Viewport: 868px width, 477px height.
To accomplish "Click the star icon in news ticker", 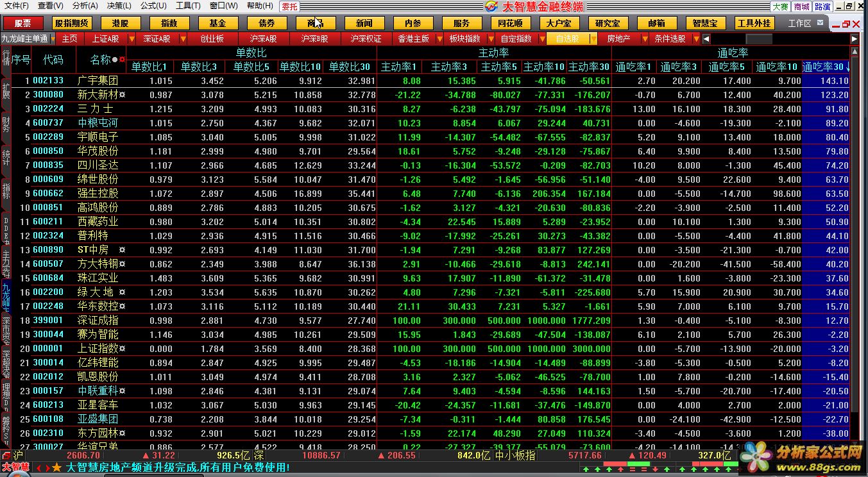I will (x=56, y=467).
